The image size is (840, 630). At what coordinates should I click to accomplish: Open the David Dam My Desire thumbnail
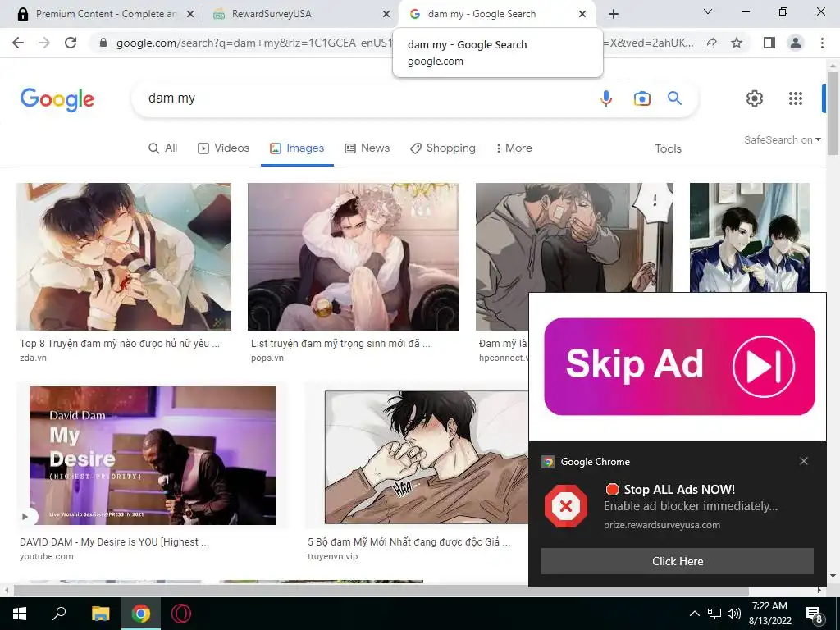coord(153,455)
